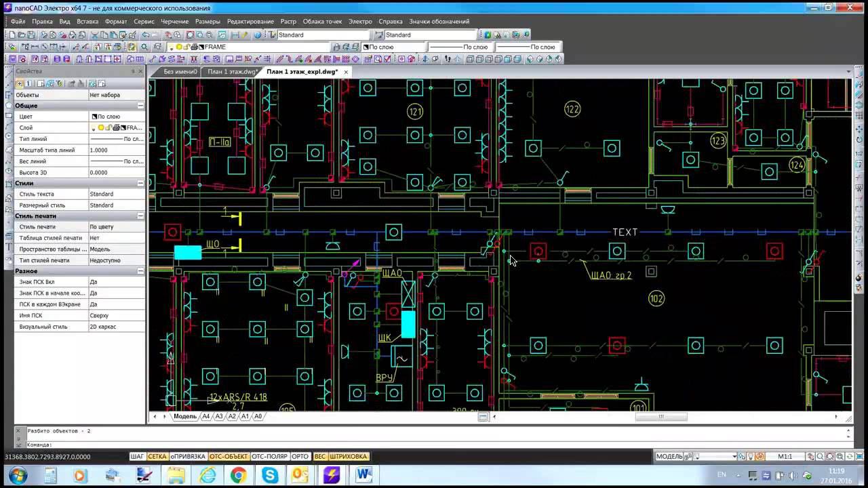Click the Имя ПСК value Сверху
The height and width of the screenshot is (488, 868).
click(x=117, y=315)
